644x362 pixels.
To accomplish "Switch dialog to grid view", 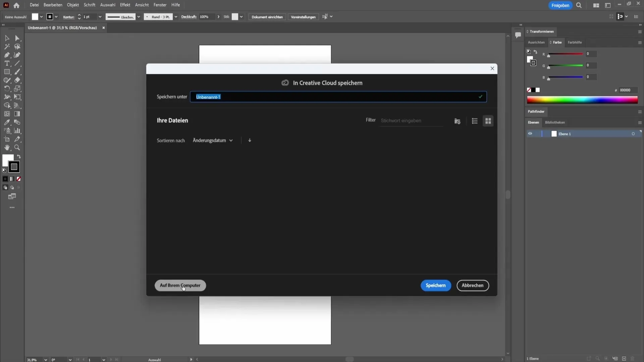I will tap(488, 121).
